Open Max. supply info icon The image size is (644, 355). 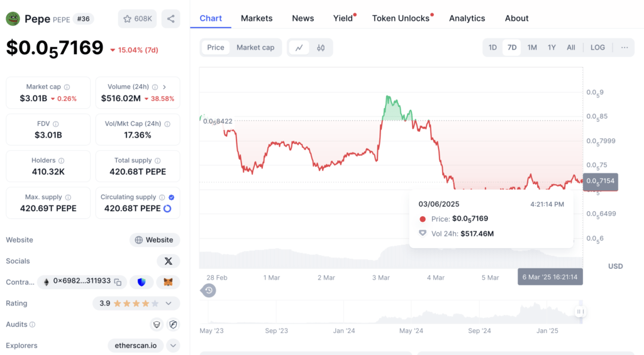(68, 197)
